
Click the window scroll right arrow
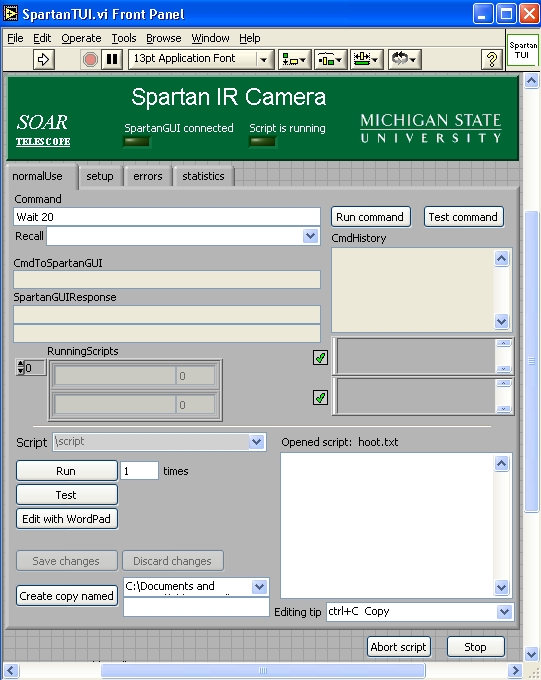(515, 670)
